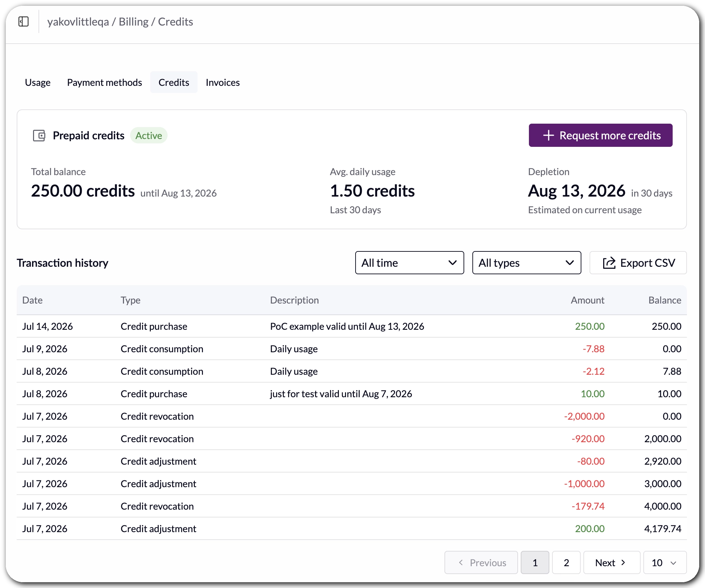705x588 pixels.
Task: Click the Billing breadcrumb link
Action: (x=134, y=22)
